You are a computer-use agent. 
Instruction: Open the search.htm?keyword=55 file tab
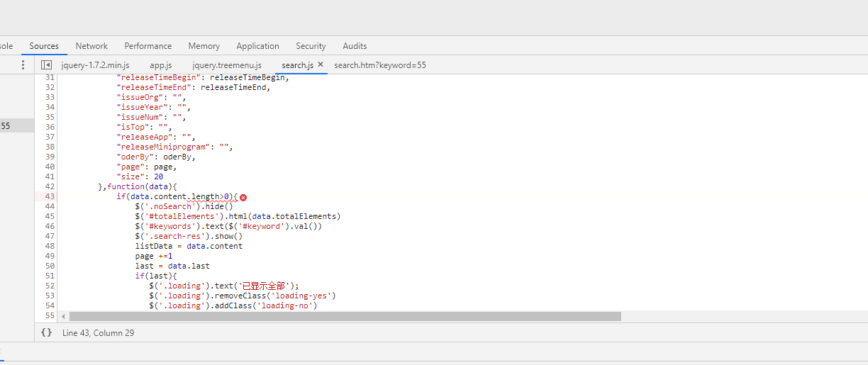tap(379, 65)
